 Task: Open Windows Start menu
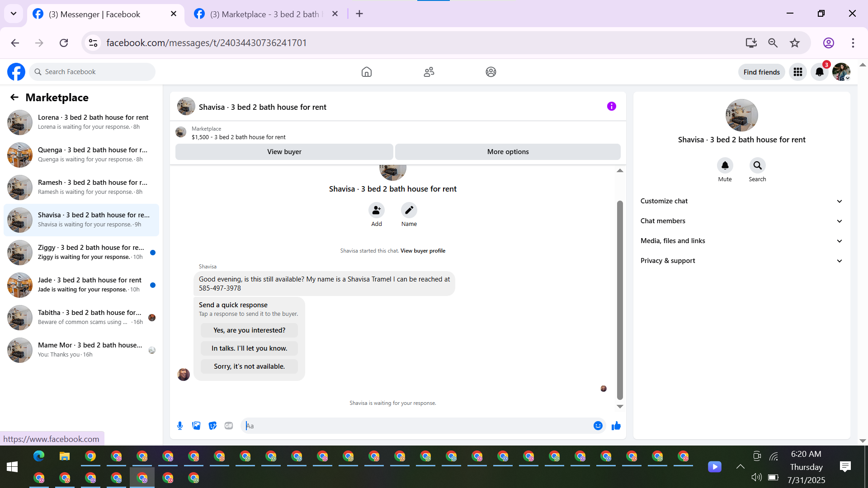(12, 467)
